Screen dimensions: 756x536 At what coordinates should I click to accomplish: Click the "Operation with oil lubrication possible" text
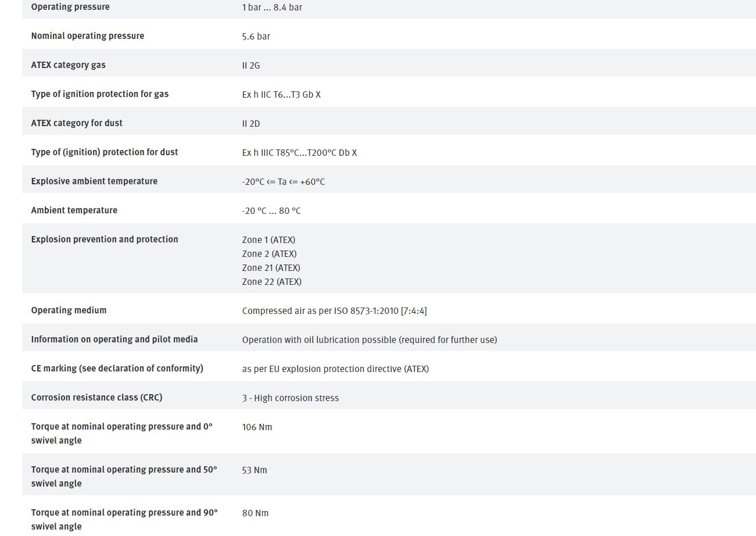(x=369, y=340)
